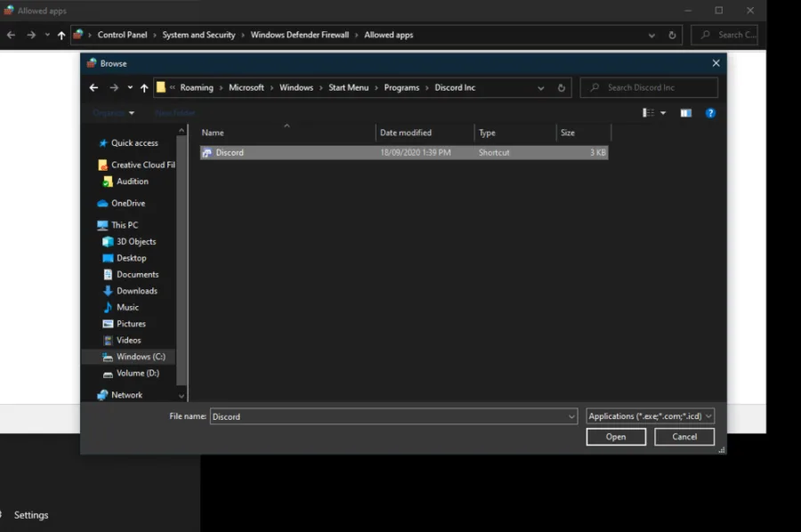The height and width of the screenshot is (532, 801).
Task: Click Control Panel in Allowed apps breadcrumb
Action: point(122,35)
